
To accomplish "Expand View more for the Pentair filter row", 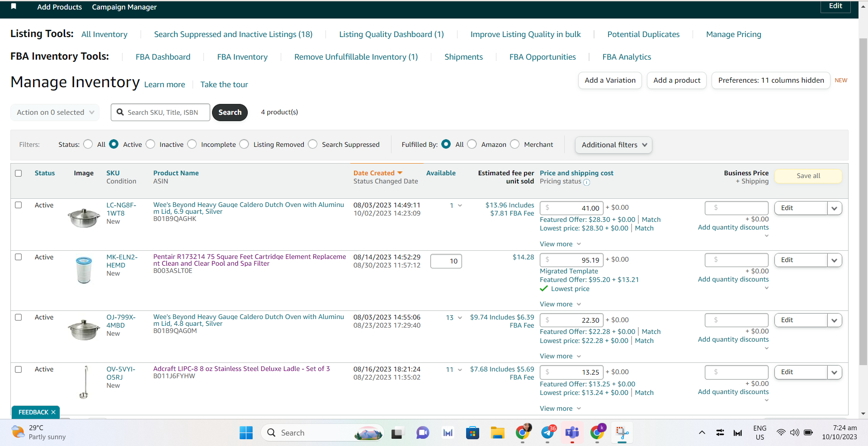I will tap(560, 304).
